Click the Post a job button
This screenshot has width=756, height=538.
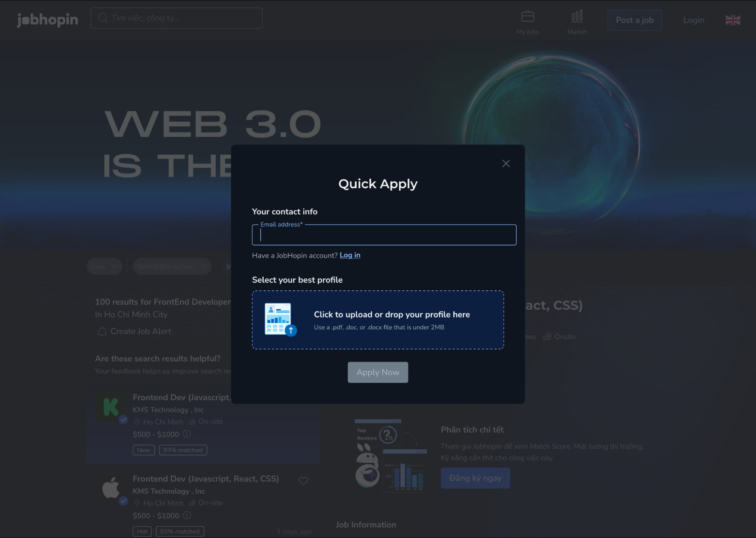634,20
